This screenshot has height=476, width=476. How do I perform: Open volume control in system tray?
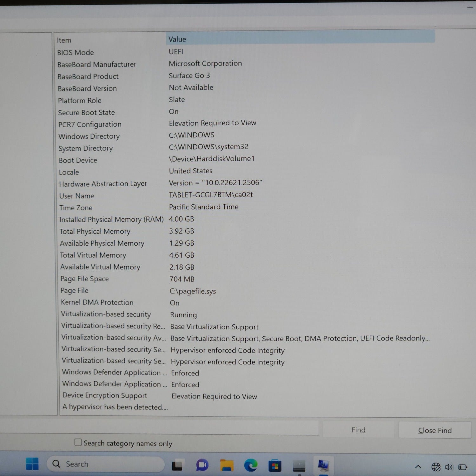click(449, 467)
